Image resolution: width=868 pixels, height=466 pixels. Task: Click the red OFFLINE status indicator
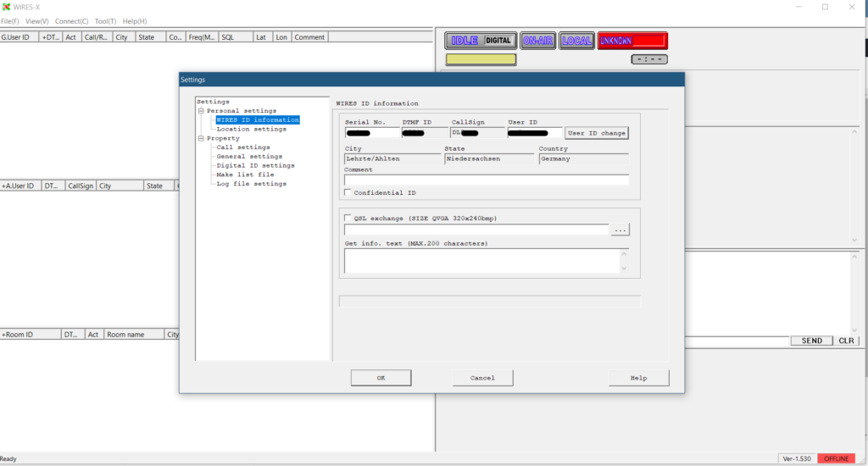coord(836,459)
